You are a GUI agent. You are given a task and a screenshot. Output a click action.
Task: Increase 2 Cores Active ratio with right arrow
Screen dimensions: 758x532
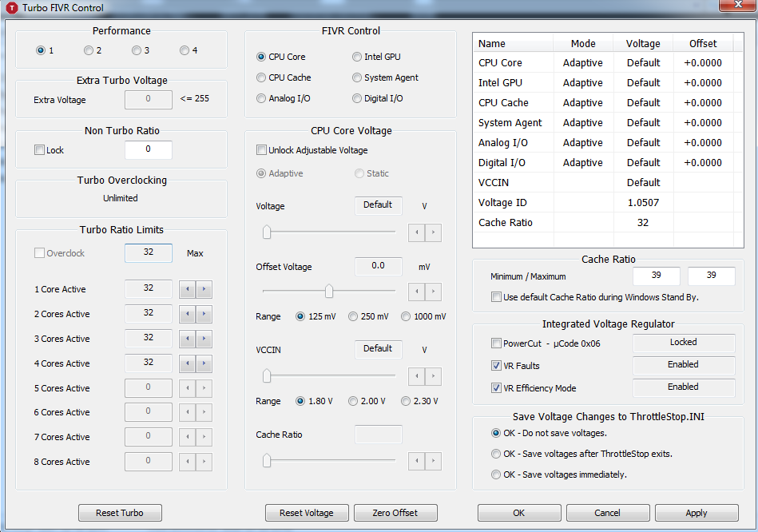coord(204,314)
